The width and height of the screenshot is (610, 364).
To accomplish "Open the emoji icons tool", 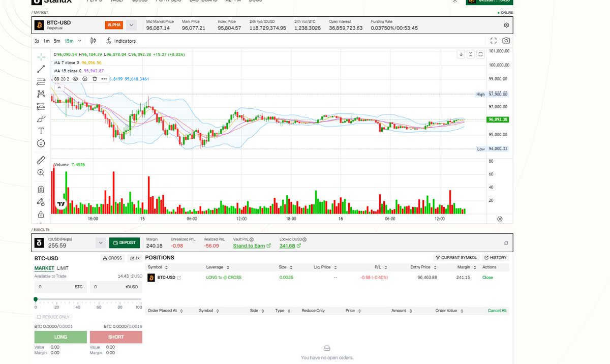I will click(41, 144).
